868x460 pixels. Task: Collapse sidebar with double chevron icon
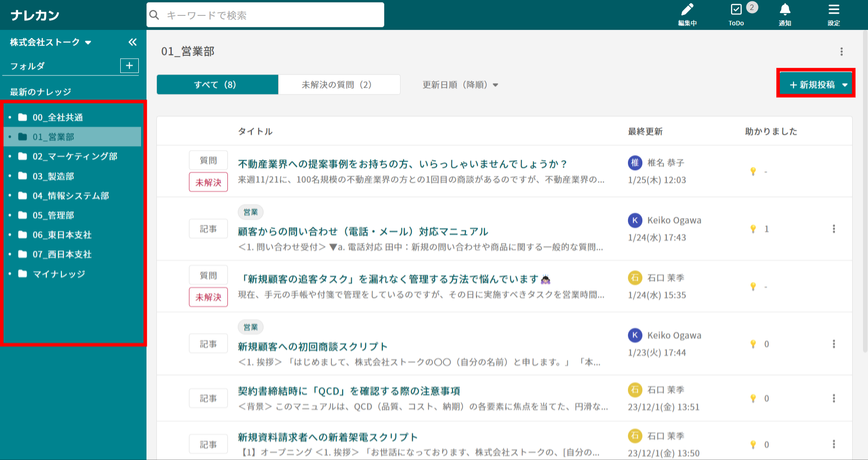click(132, 42)
